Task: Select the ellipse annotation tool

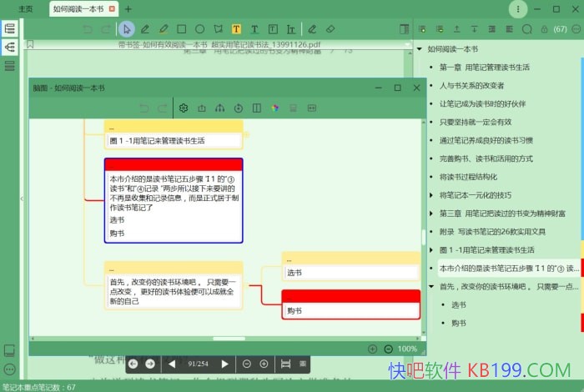Action: pyautogui.click(x=199, y=29)
